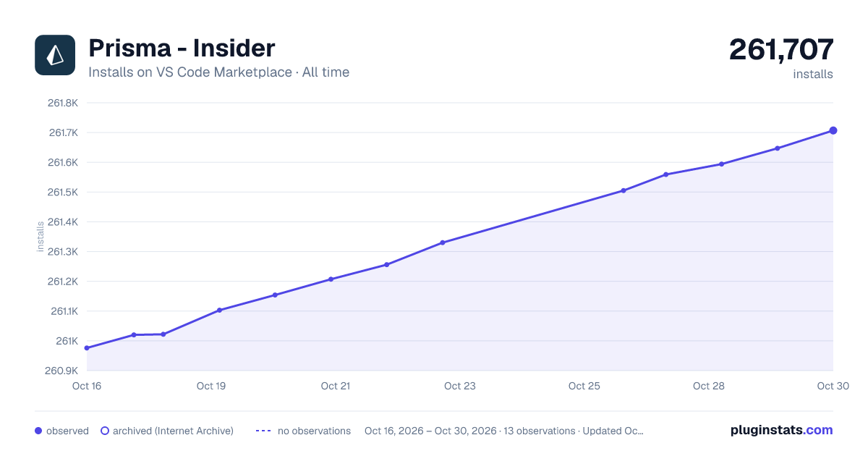Screen dimensions: 868x456
Task: Click the 'Oct 28' x-axis label
Action: click(709, 386)
